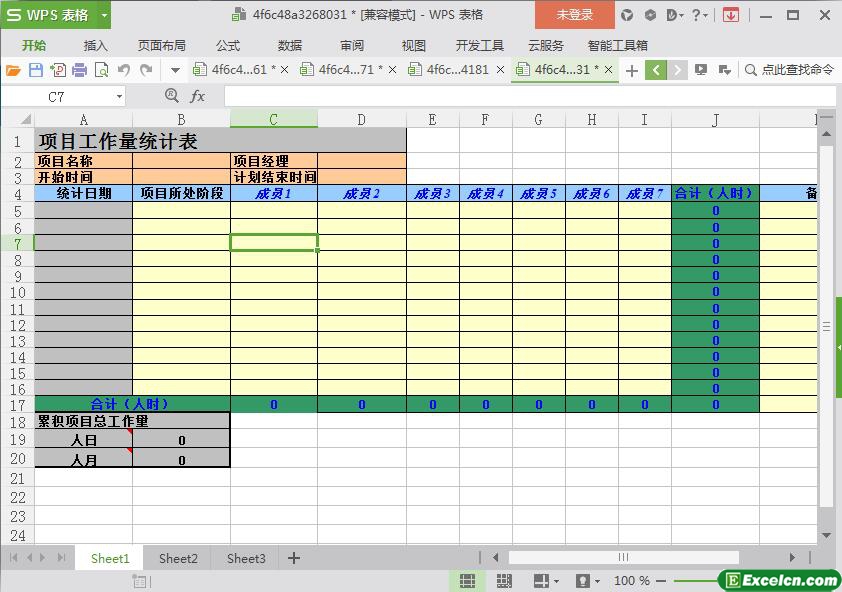This screenshot has width=842, height=592.
Task: Click the zoom magnifier beside the formula bar
Action: pos(172,96)
